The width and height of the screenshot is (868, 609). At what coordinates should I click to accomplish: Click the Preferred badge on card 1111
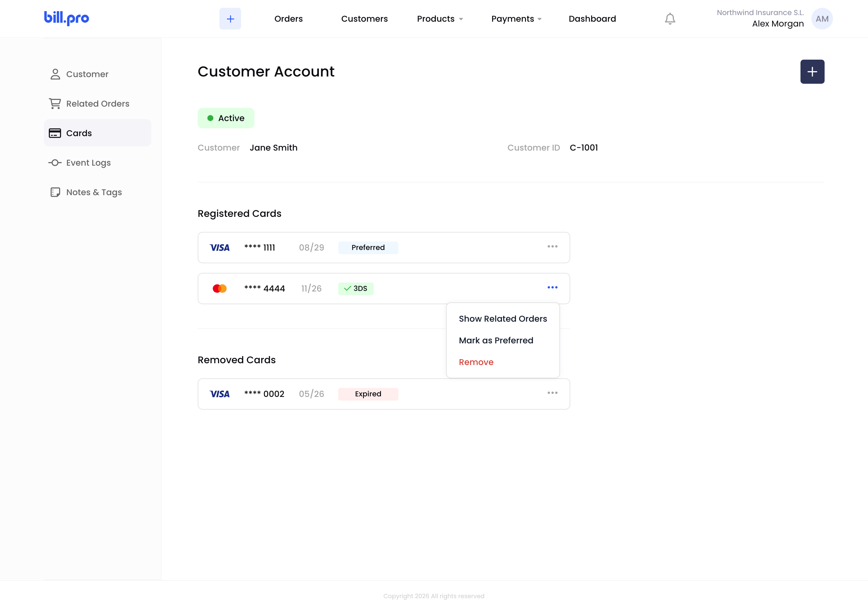coord(368,248)
